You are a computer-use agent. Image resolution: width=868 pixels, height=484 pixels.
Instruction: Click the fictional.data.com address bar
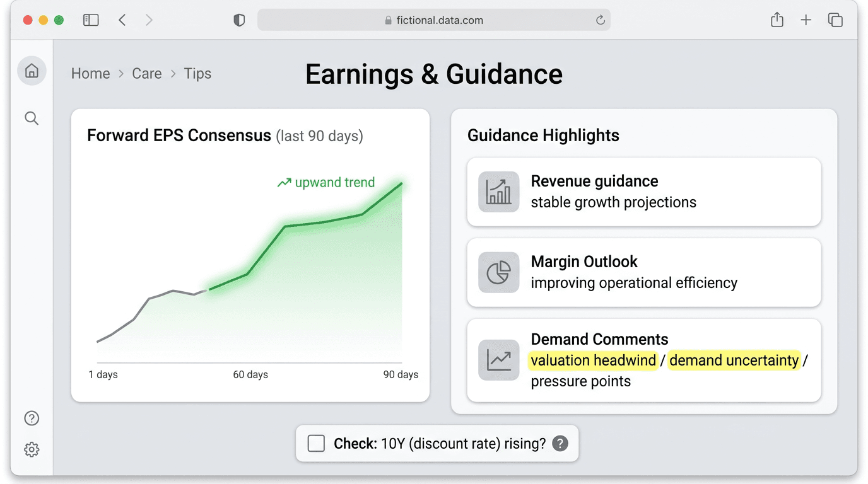434,20
